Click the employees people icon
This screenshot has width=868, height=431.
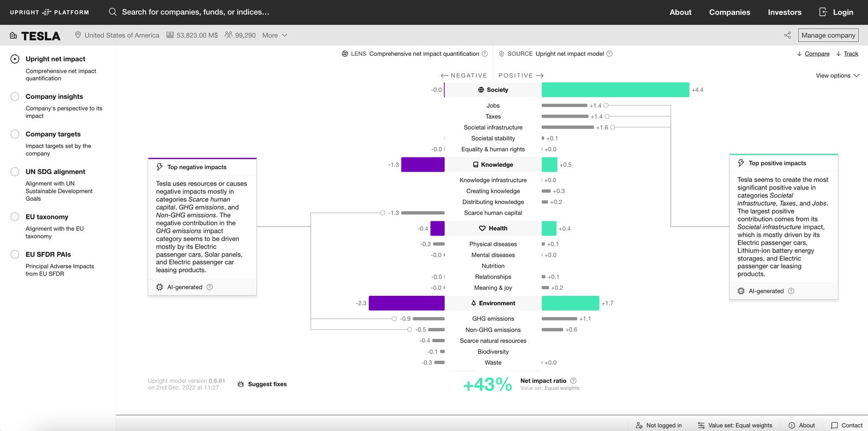tap(228, 35)
